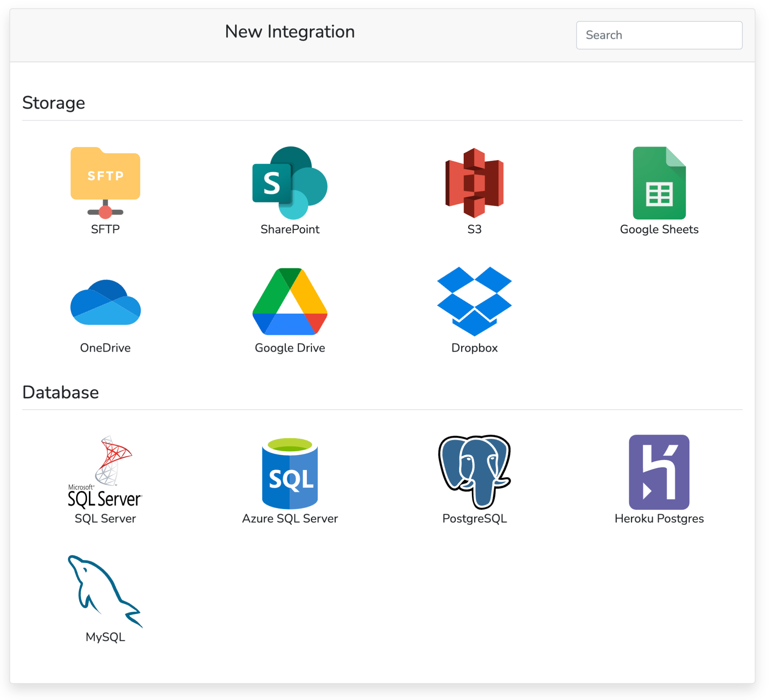Click inside the Search field
This screenshot has width=772, height=700.
coord(659,35)
